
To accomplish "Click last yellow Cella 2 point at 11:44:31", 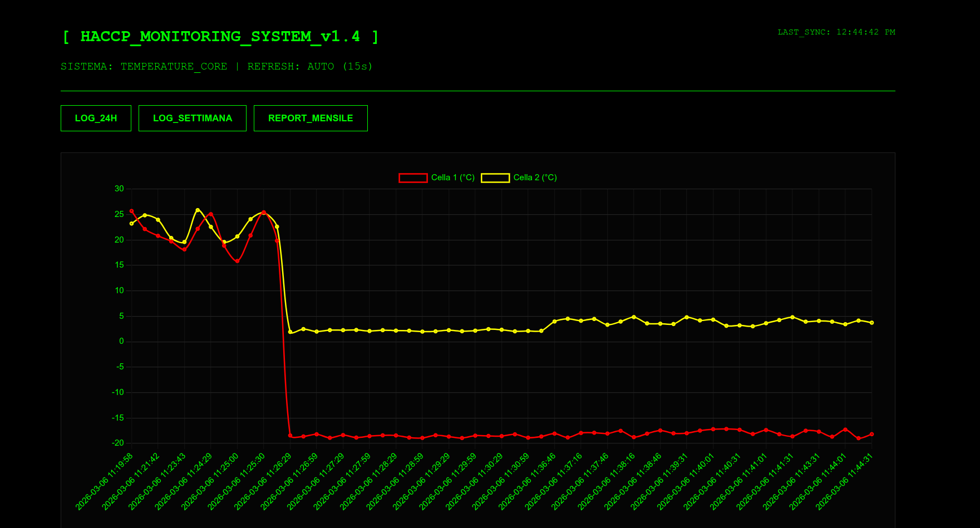I will pyautogui.click(x=871, y=323).
